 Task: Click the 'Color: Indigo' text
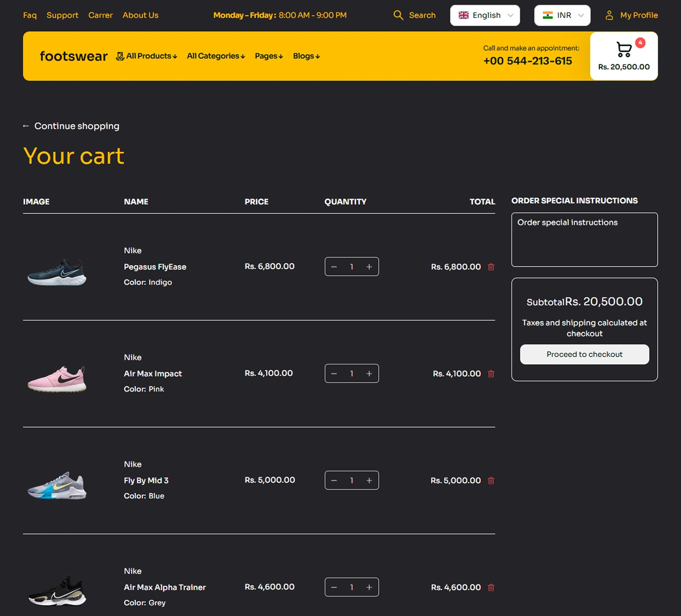coord(148,282)
